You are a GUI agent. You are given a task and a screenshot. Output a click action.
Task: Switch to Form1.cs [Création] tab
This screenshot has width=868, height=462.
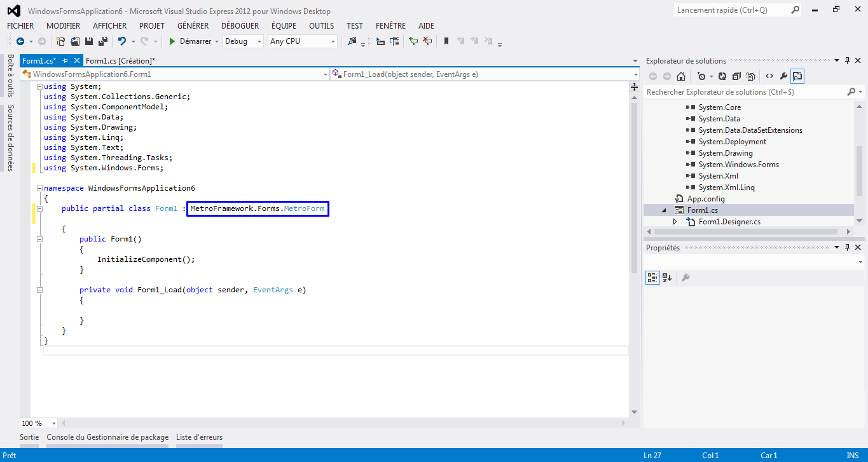coord(120,61)
